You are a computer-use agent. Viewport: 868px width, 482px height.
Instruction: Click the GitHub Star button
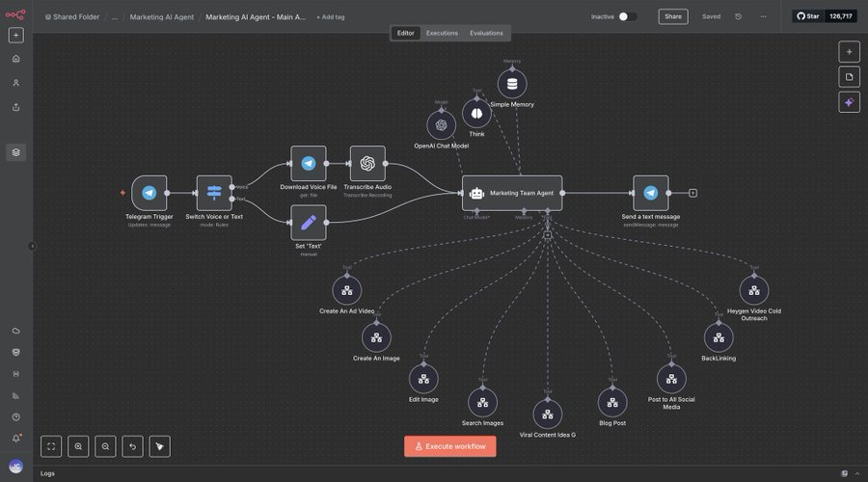[x=808, y=16]
